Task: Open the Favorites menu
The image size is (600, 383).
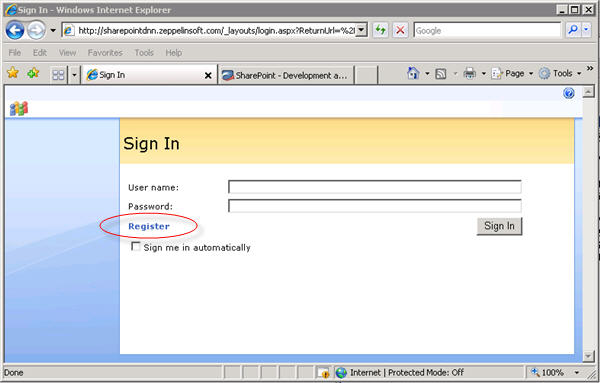Action: tap(105, 52)
